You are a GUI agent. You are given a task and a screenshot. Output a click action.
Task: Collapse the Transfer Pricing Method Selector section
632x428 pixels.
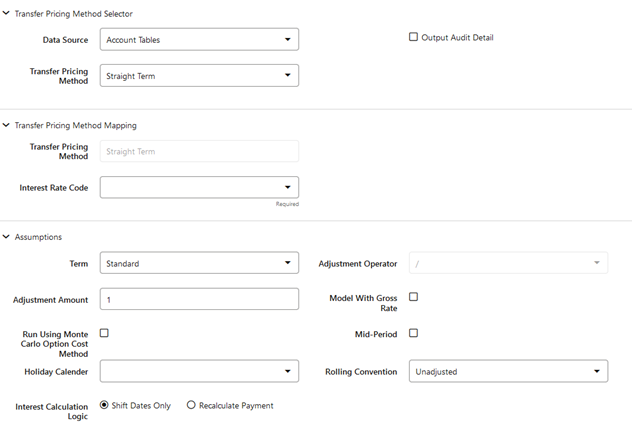tap(6, 13)
